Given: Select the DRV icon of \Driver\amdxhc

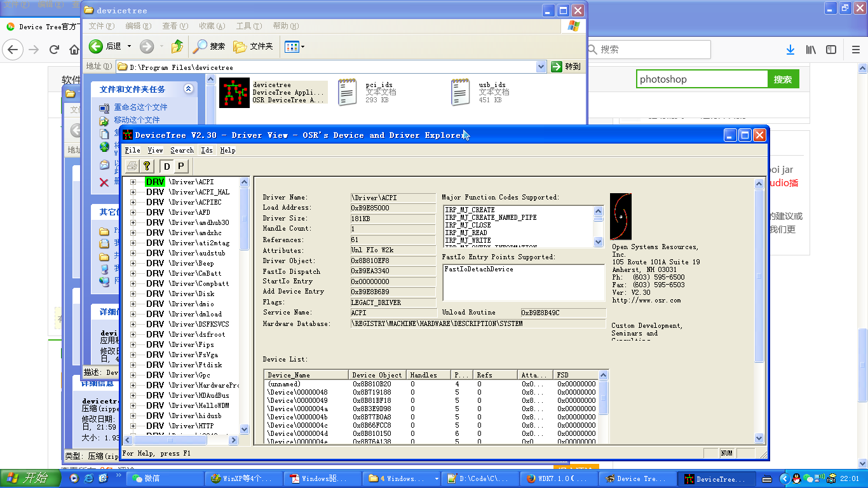Looking at the screenshot, I should pyautogui.click(x=155, y=233).
